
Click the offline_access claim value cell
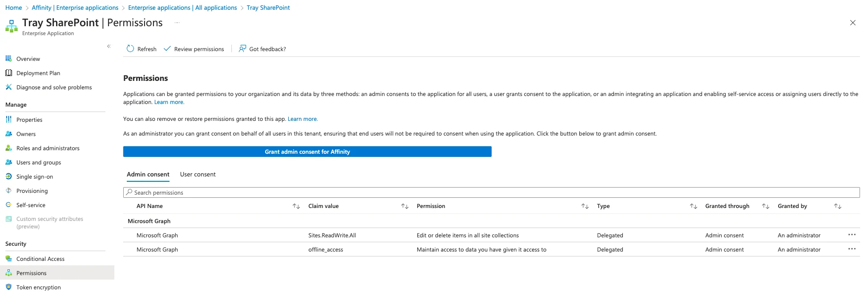pos(326,250)
